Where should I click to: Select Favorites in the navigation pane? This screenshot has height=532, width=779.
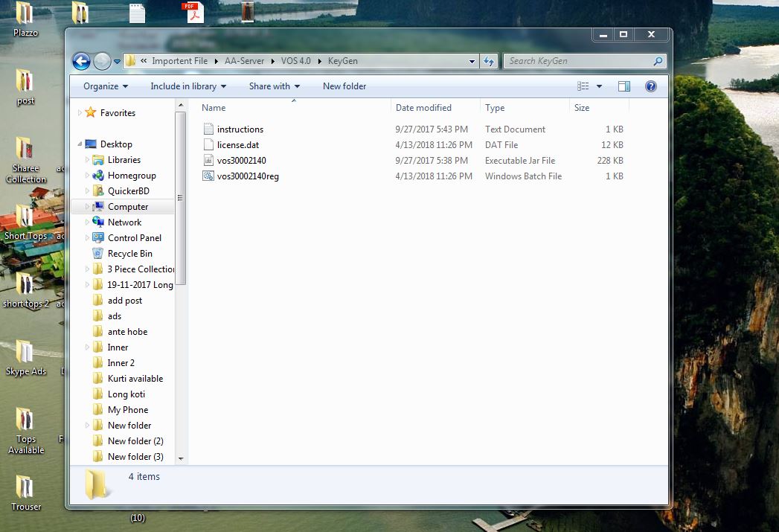point(118,113)
